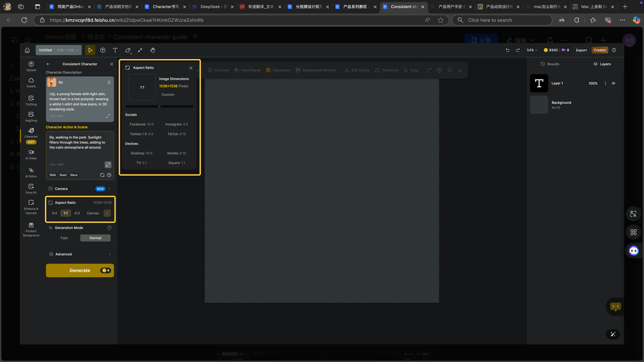Click the Export button
The image size is (644, 362).
point(581,50)
